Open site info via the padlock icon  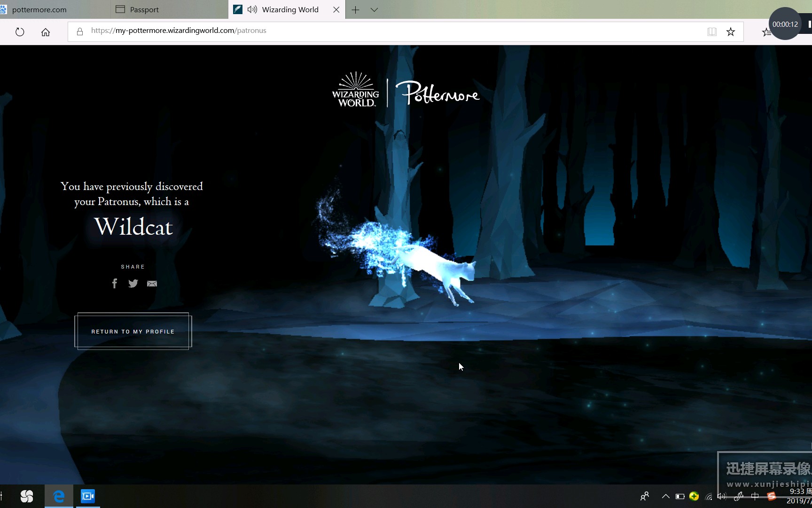pyautogui.click(x=79, y=31)
